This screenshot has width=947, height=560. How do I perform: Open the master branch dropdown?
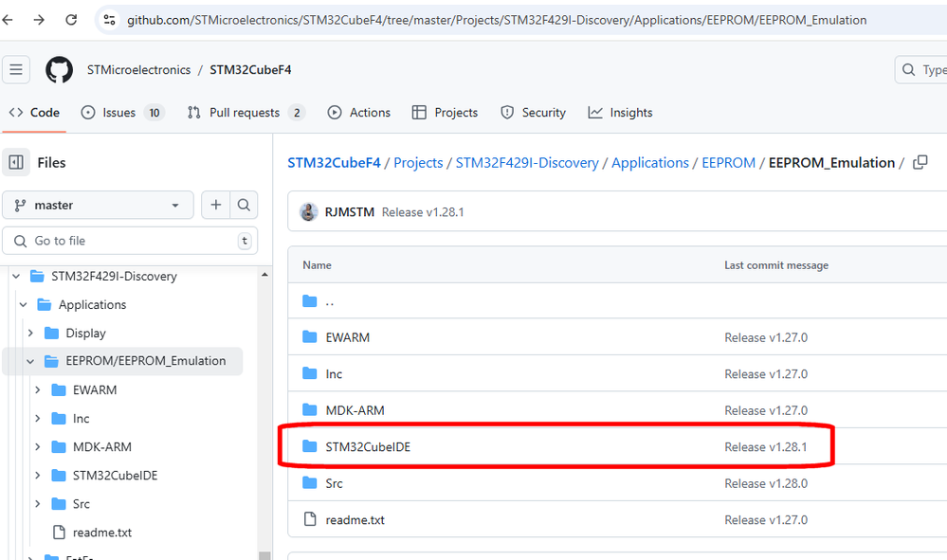point(98,206)
